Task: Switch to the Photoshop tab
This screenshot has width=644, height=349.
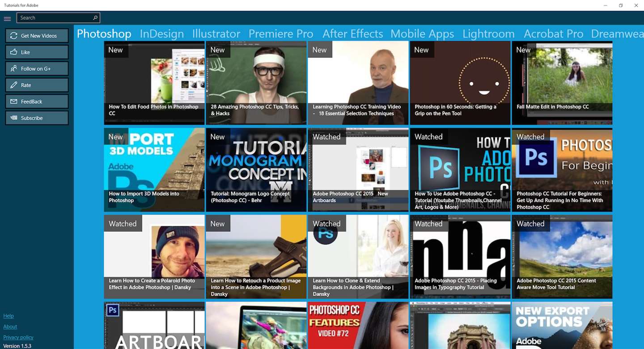Action: pyautogui.click(x=104, y=34)
